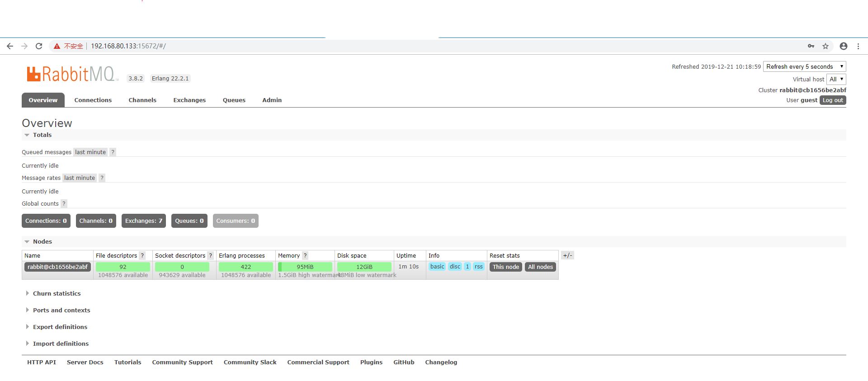The height and width of the screenshot is (381, 868).
Task: Bookmark this page with the star icon
Action: 826,46
